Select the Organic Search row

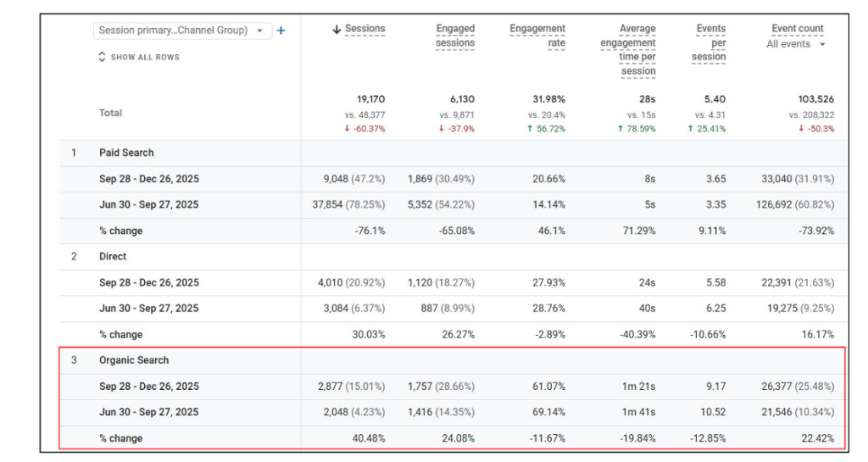click(134, 360)
